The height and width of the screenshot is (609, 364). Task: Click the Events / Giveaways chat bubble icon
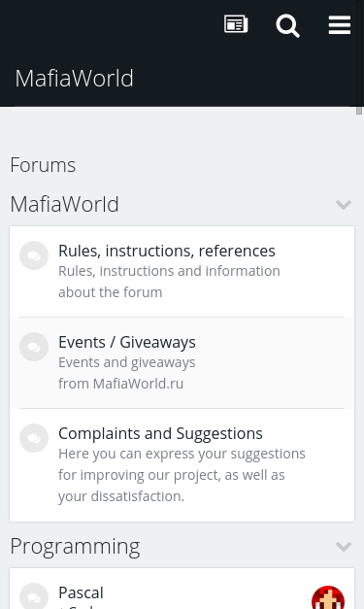pos(34,347)
